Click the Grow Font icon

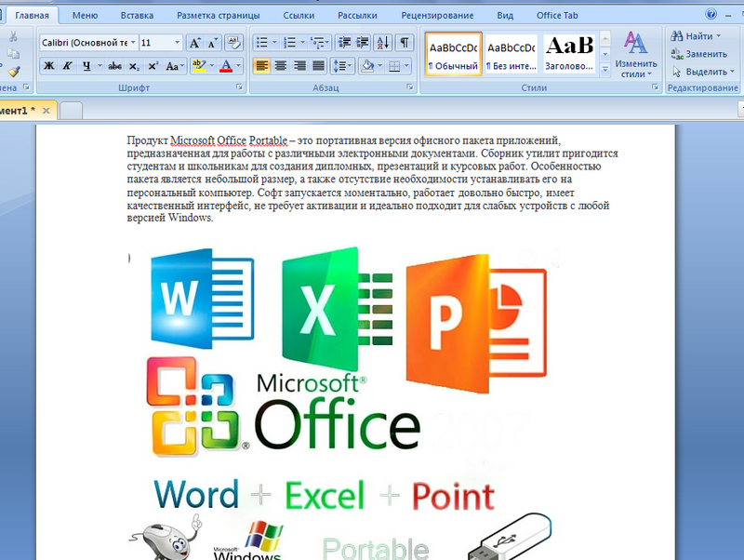click(x=194, y=43)
